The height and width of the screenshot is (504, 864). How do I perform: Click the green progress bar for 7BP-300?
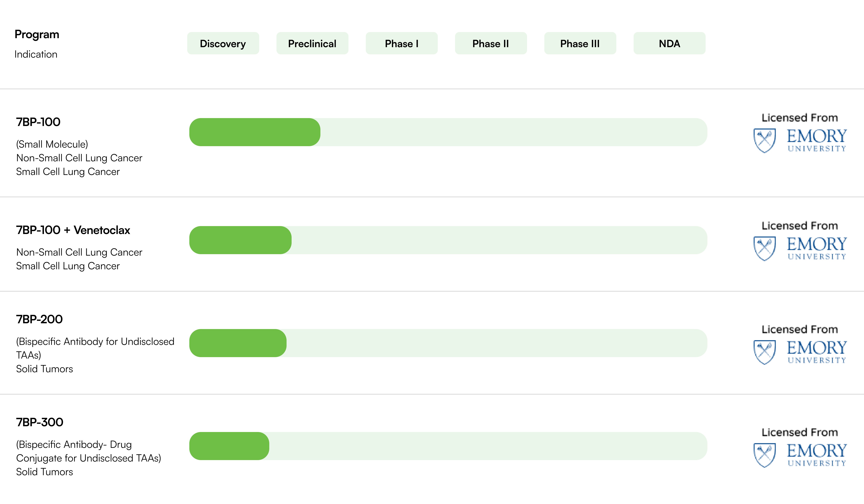click(x=229, y=446)
